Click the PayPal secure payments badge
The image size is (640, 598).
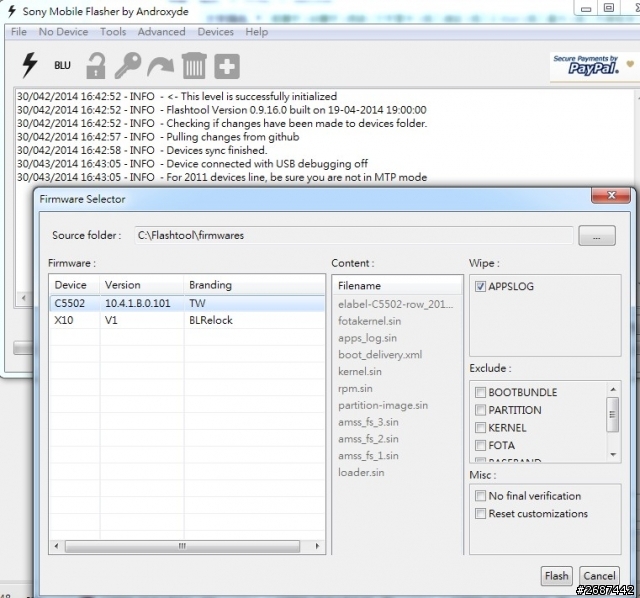click(590, 66)
